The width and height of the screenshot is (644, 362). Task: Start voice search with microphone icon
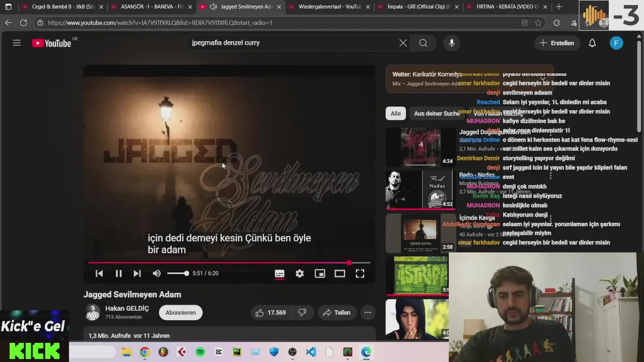tap(452, 43)
